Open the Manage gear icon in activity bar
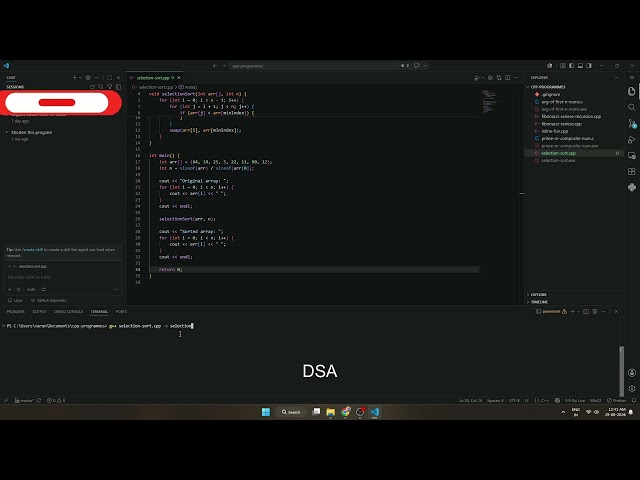Viewport: 640px width, 480px height. tap(631, 389)
